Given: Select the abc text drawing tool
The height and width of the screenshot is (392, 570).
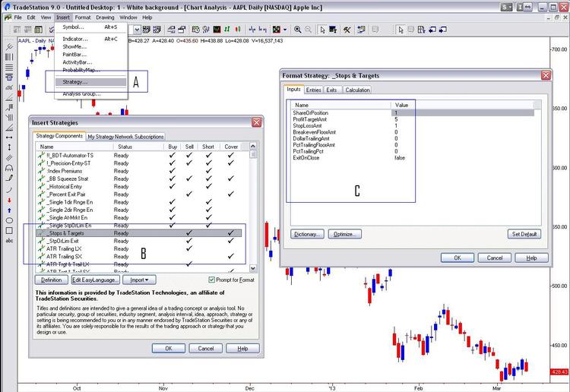Looking at the screenshot, I should [x=9, y=241].
